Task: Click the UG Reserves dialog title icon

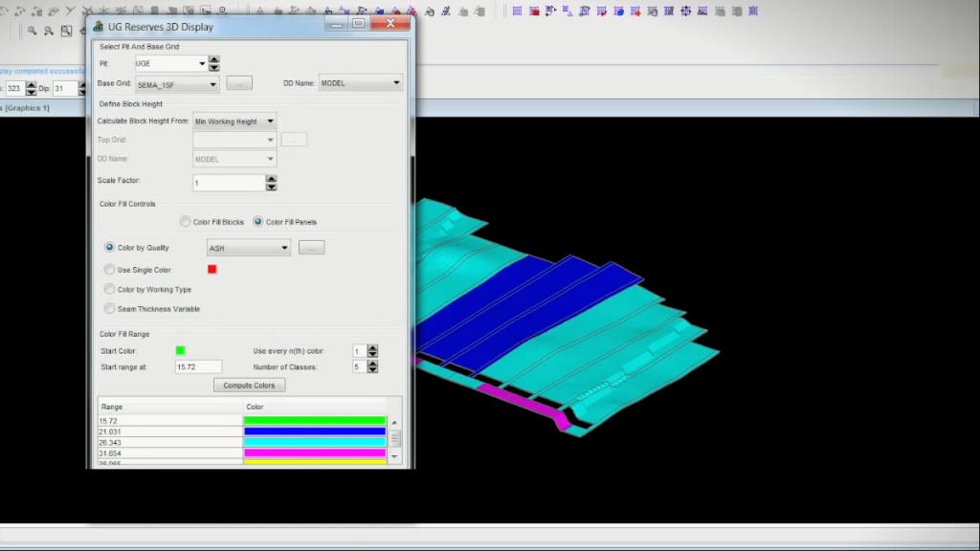Action: click(98, 26)
